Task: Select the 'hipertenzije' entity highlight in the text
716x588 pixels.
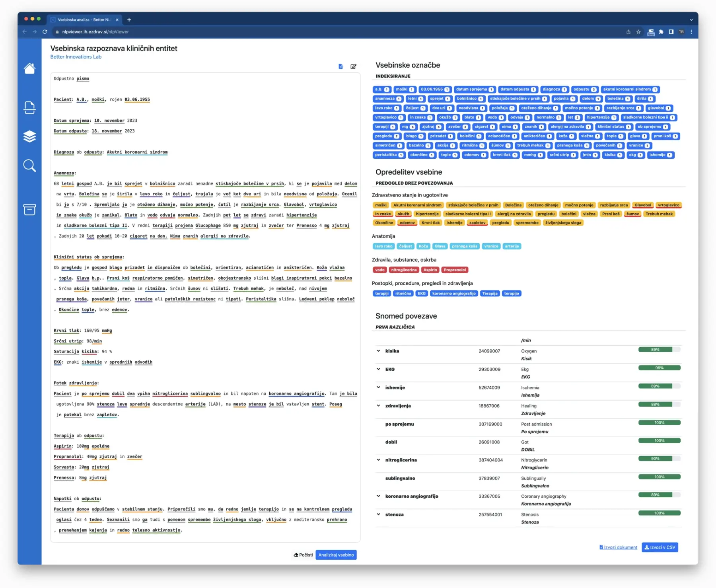Action: point(302,215)
